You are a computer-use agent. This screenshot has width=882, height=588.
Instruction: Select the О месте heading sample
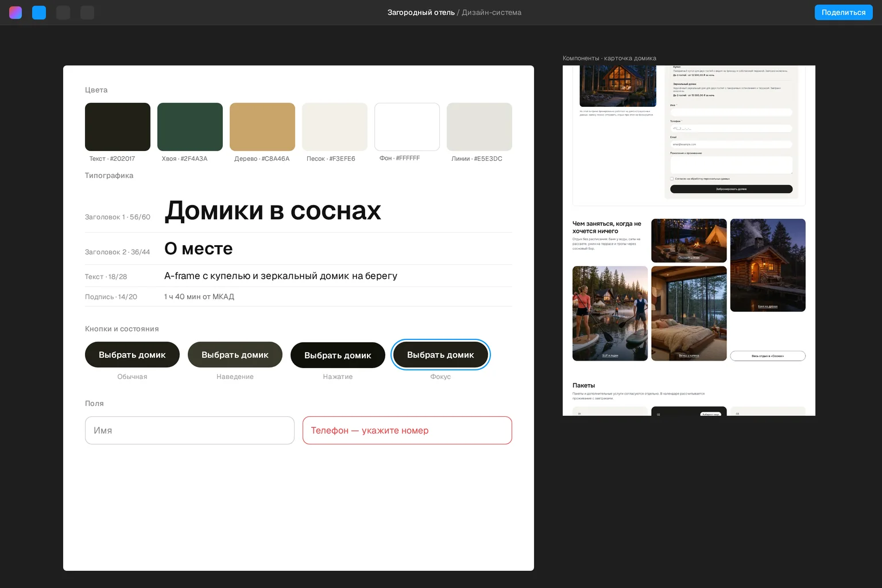199,249
